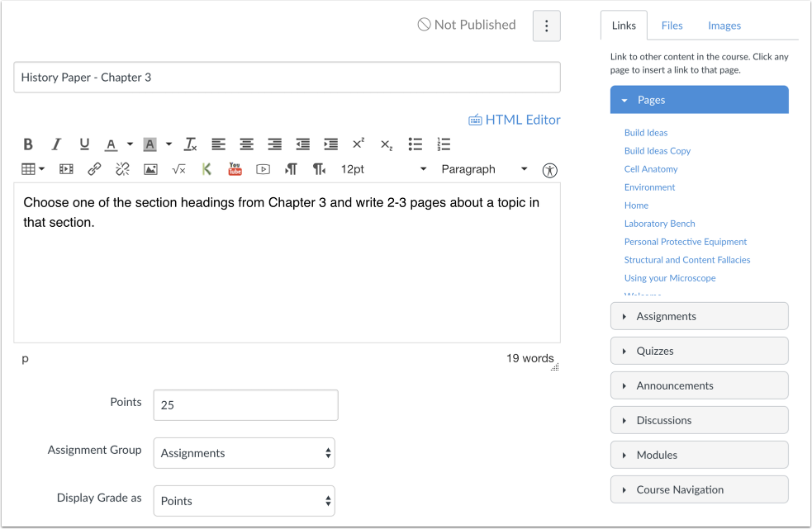This screenshot has width=812, height=529.
Task: Insert link to Build Ideas Copy
Action: pos(658,151)
